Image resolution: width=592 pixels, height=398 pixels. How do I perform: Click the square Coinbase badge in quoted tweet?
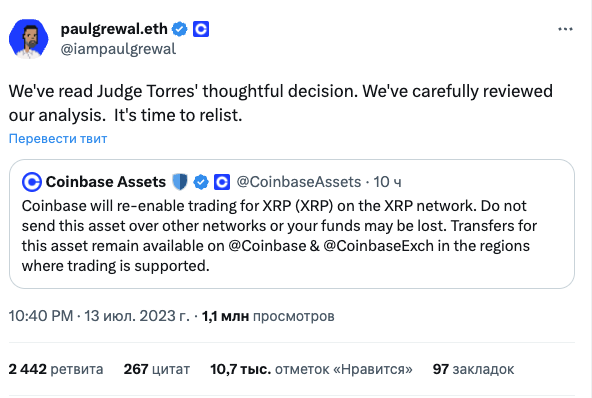point(222,182)
